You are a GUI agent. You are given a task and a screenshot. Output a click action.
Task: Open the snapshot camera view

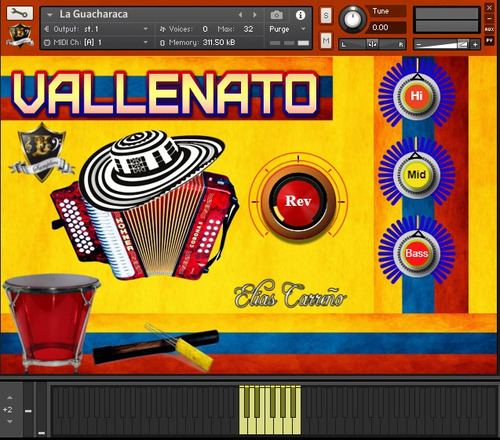[x=276, y=15]
